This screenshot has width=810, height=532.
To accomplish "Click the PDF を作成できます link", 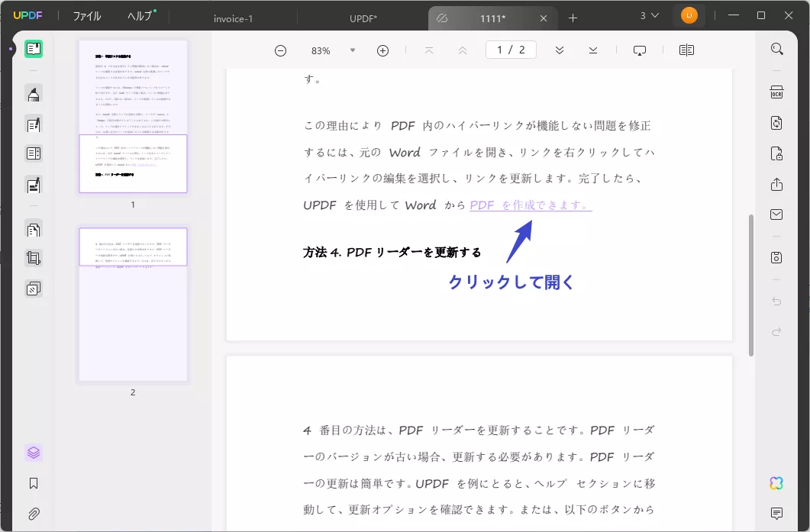I will coord(531,205).
